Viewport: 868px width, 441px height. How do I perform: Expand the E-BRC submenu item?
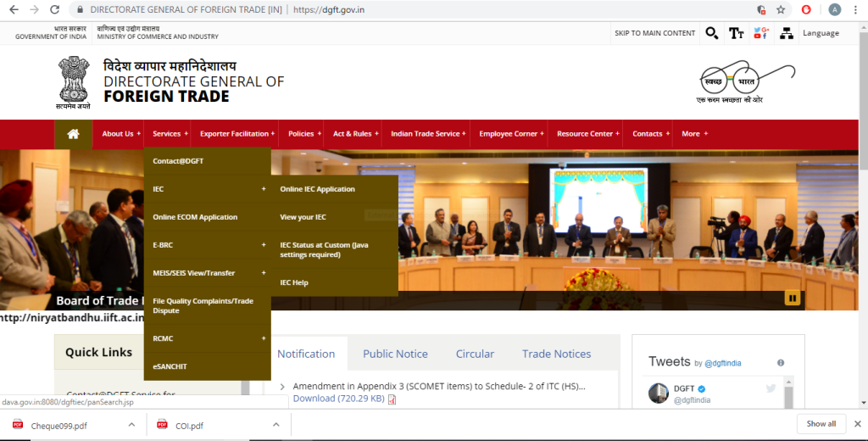[207, 245]
